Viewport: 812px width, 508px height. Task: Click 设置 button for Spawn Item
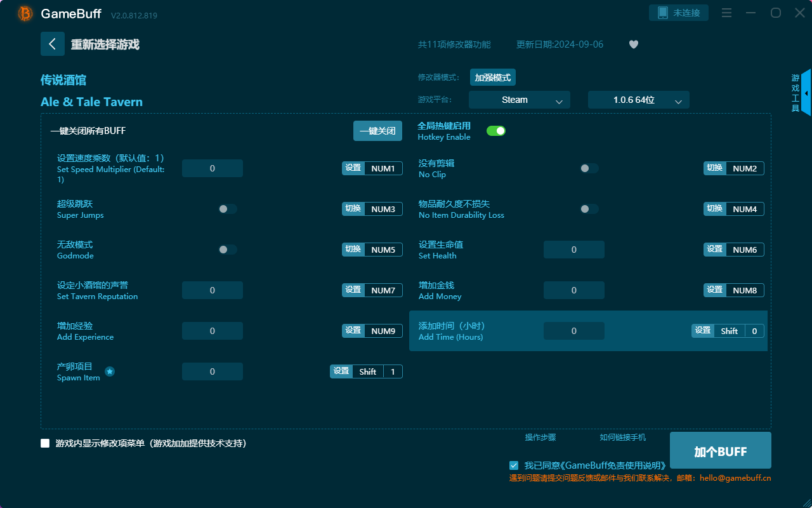point(341,371)
